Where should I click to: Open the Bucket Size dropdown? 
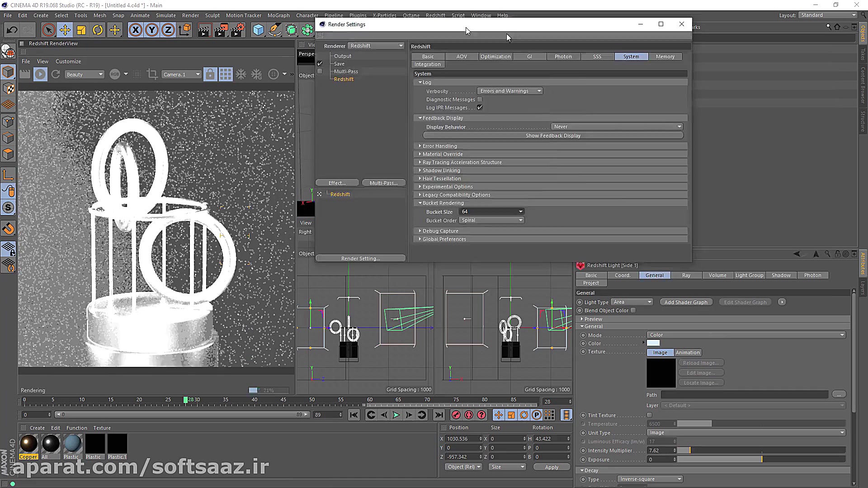pyautogui.click(x=492, y=211)
